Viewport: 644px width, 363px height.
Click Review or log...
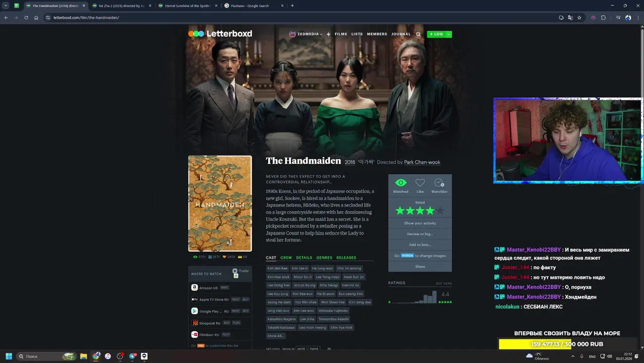pyautogui.click(x=420, y=234)
